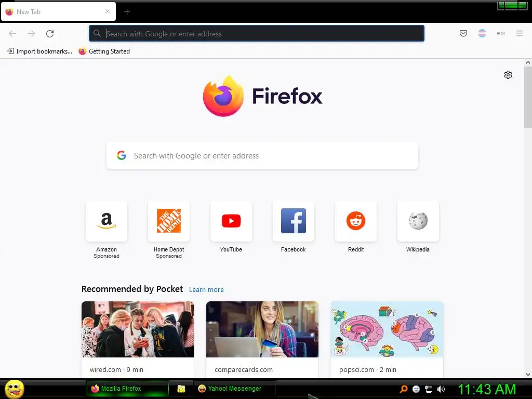This screenshot has width=532, height=399.
Task: Select the New Tab tab
Action: [58, 11]
